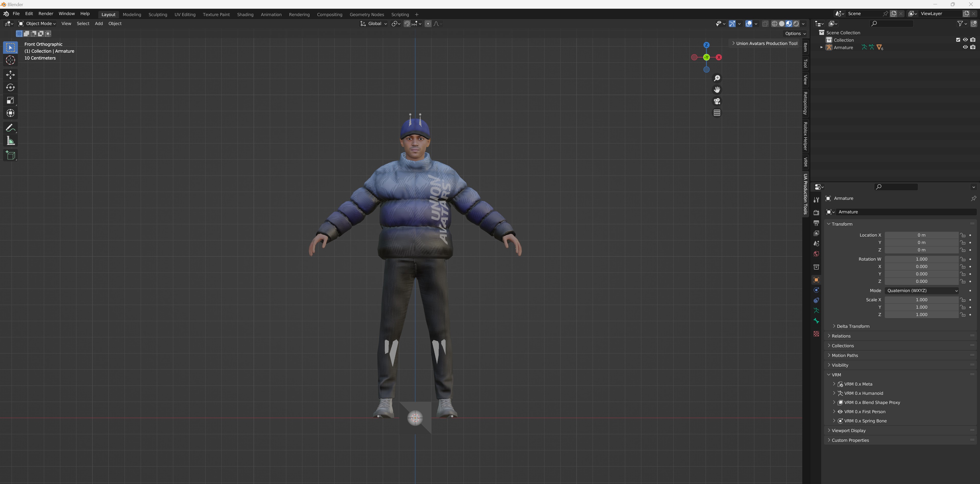Viewport: 980px width, 484px height.
Task: Select the Cursor tool
Action: tap(10, 60)
